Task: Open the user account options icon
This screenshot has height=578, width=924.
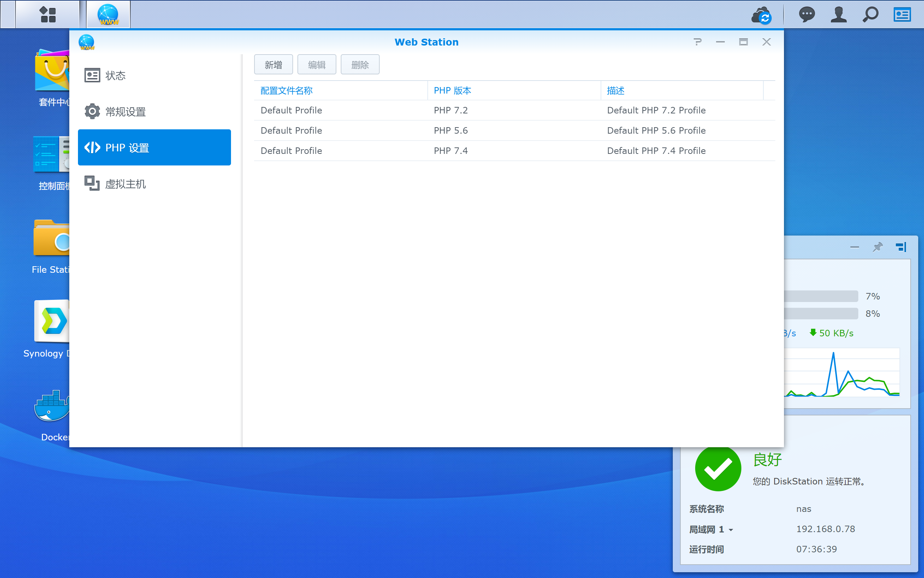Action: pos(838,15)
